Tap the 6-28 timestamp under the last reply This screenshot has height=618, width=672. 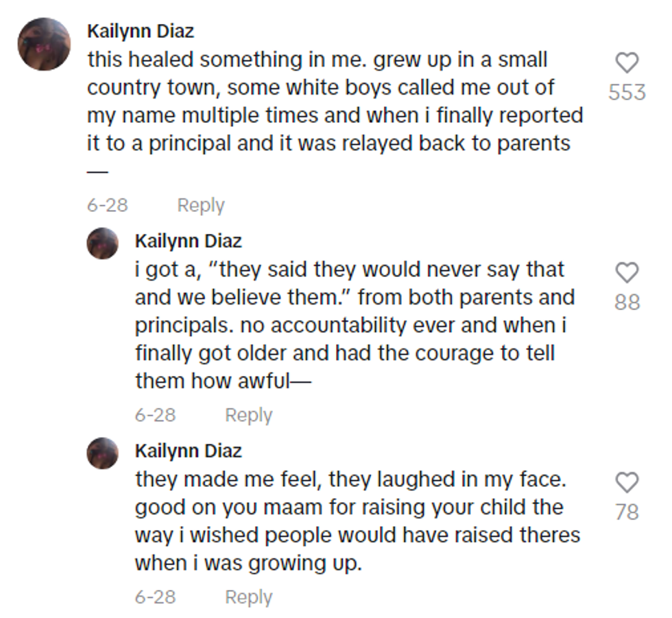click(x=155, y=597)
